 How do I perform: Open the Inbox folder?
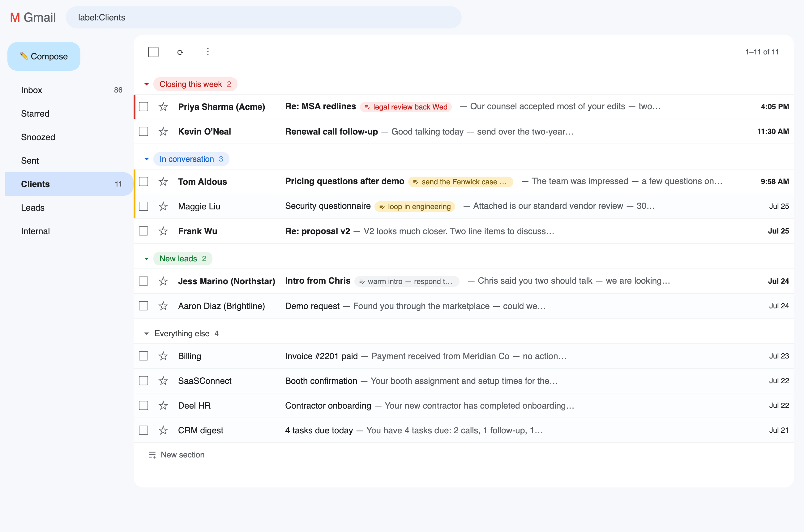(69, 90)
